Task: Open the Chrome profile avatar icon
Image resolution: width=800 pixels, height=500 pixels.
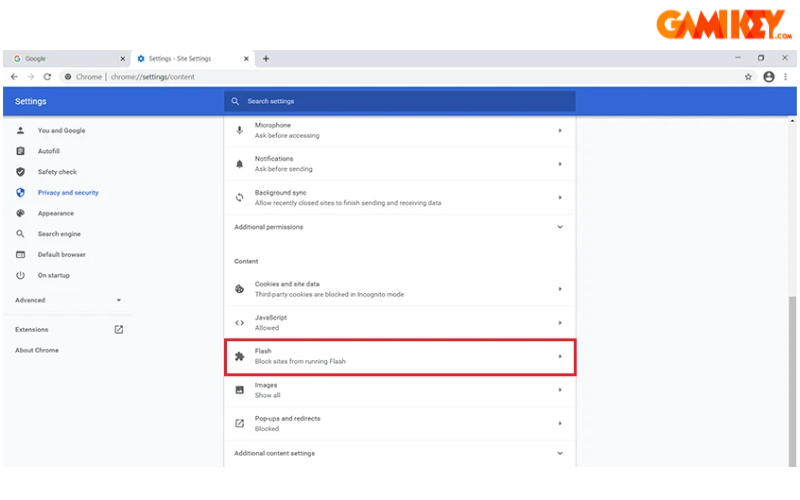Action: pos(768,77)
